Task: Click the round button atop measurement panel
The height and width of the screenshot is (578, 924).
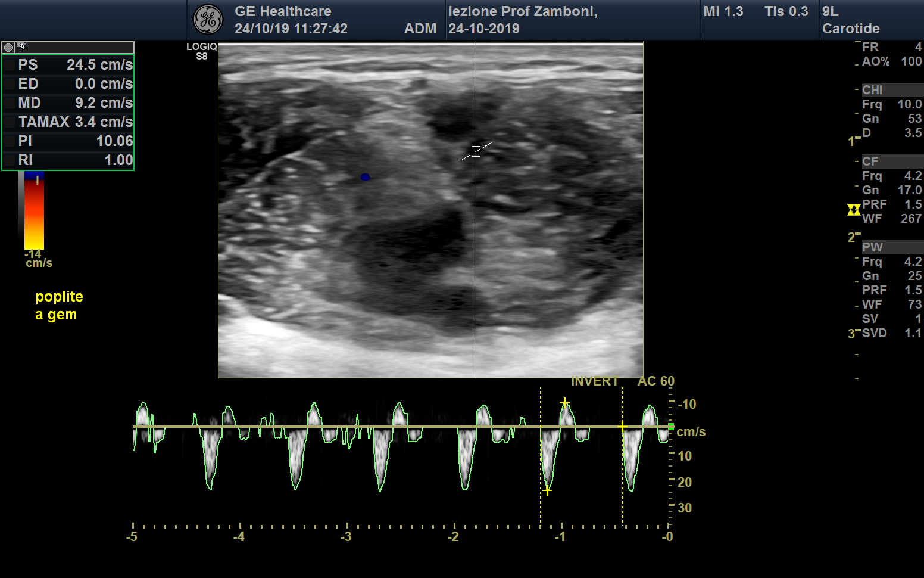Action: (8, 48)
